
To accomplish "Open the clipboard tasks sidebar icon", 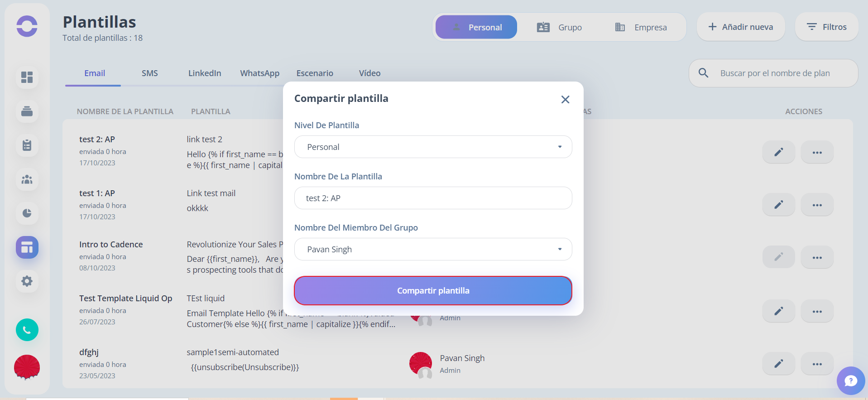I will click(27, 145).
